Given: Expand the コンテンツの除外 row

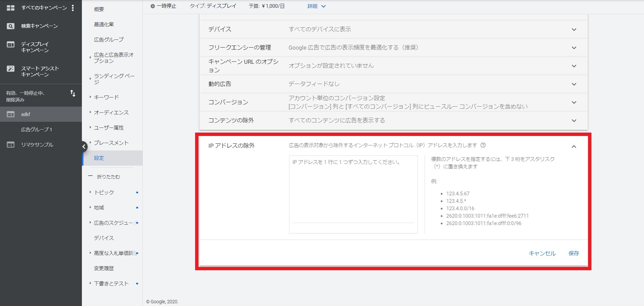Looking at the screenshot, I should pyautogui.click(x=574, y=120).
